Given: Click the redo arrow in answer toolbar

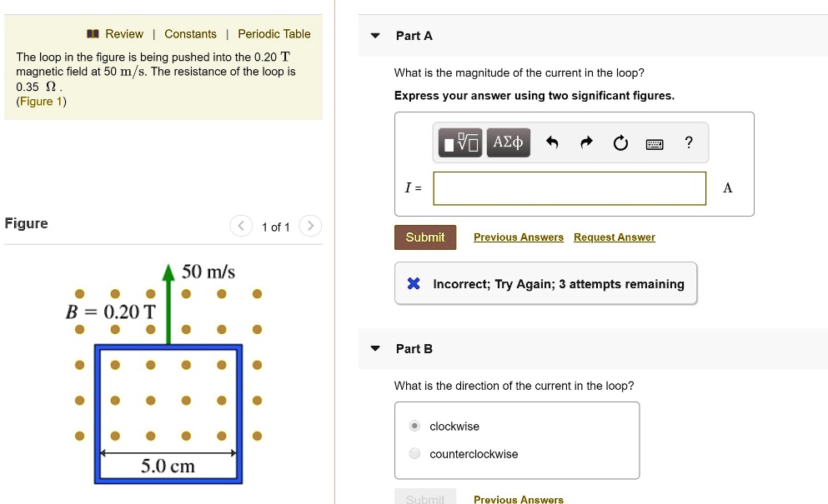Looking at the screenshot, I should click(x=586, y=142).
